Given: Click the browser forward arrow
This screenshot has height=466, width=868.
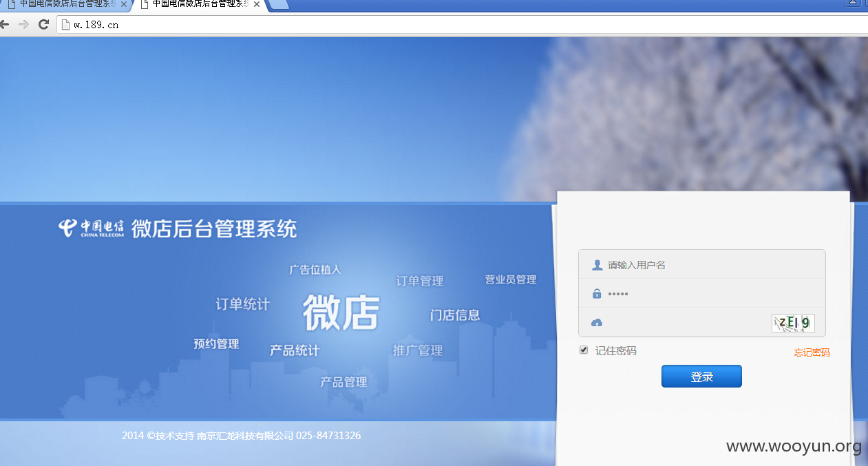Looking at the screenshot, I should [x=23, y=25].
